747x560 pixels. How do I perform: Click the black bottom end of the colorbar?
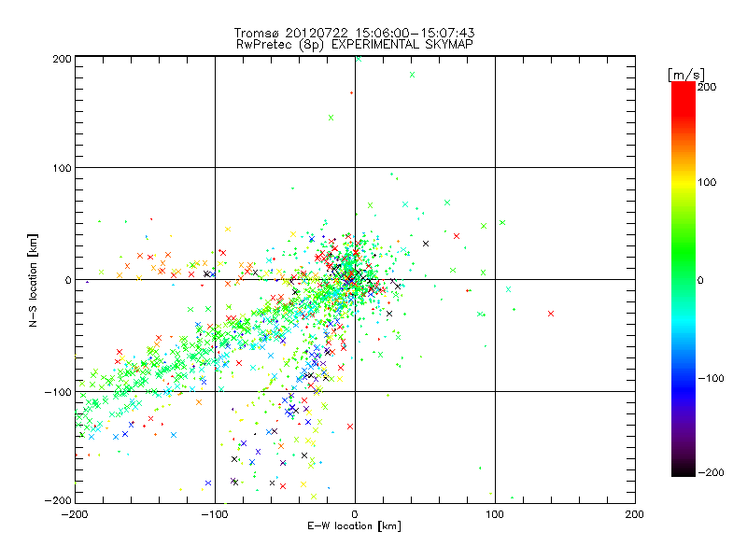(684, 469)
